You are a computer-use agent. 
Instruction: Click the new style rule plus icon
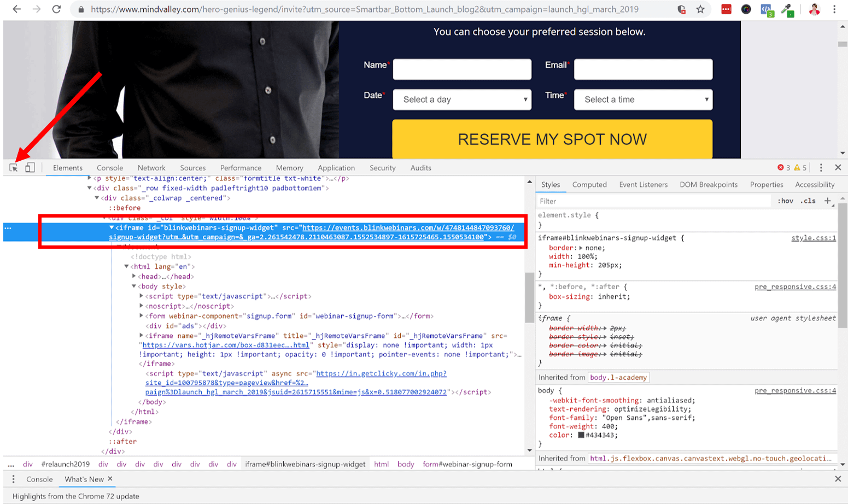828,201
